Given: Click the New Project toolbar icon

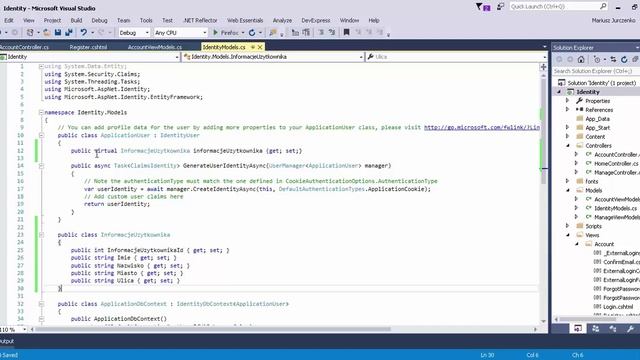Looking at the screenshot, I should tap(30, 33).
